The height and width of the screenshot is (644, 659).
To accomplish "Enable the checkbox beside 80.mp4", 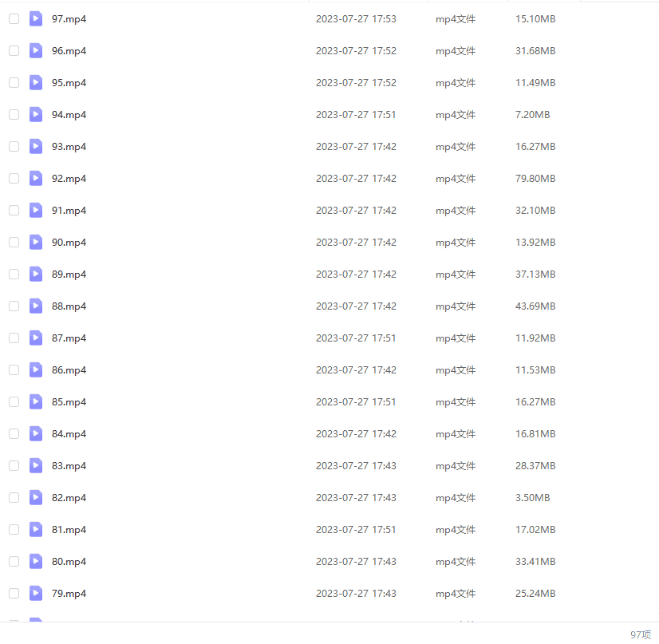I will 14,562.
